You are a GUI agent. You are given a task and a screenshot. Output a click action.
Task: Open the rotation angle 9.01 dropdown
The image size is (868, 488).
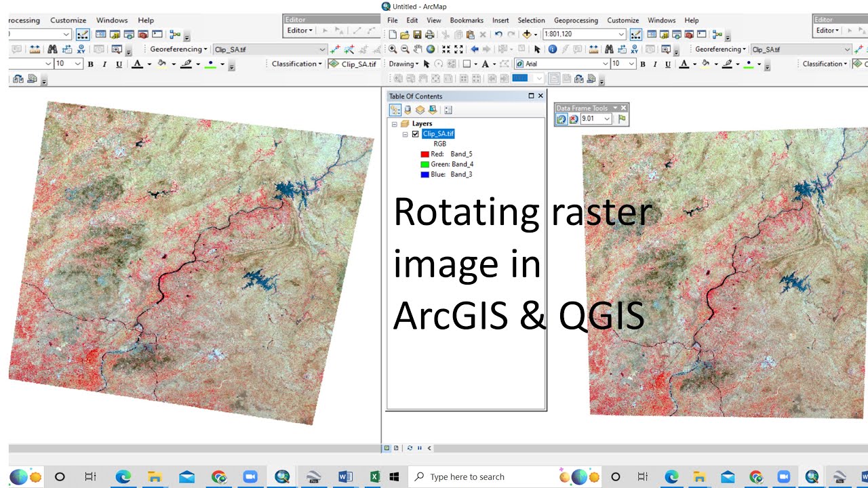coord(606,119)
